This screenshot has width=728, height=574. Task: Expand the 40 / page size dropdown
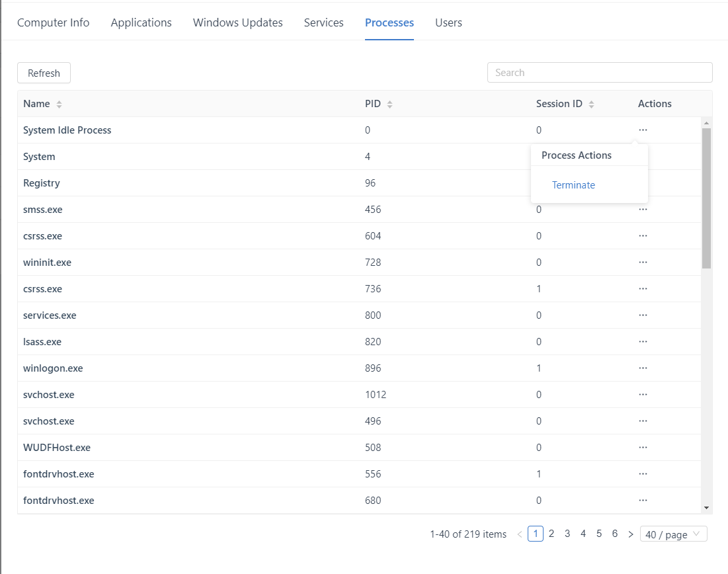[x=673, y=534]
